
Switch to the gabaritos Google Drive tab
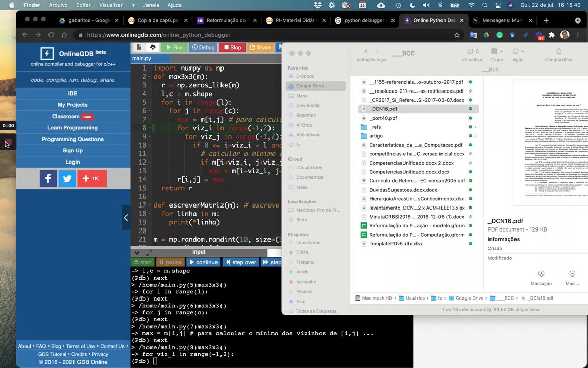[89, 20]
